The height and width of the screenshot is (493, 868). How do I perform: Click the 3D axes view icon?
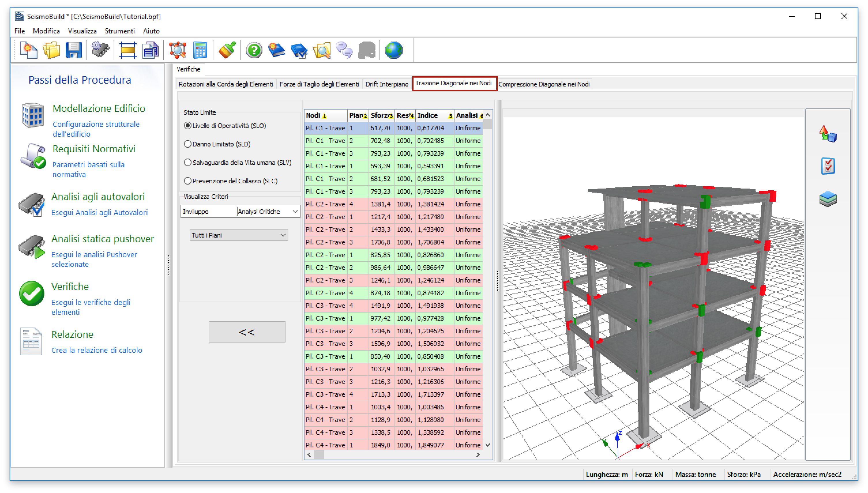[828, 134]
